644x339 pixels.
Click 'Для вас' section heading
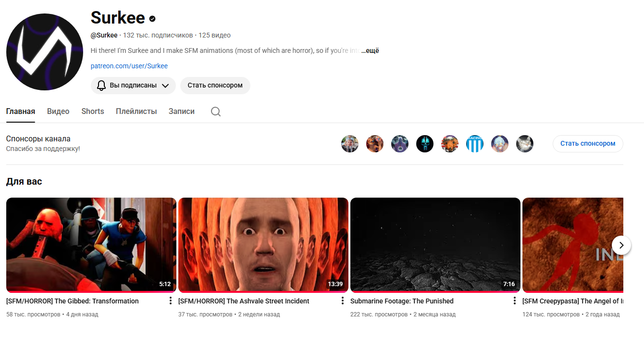(x=24, y=182)
